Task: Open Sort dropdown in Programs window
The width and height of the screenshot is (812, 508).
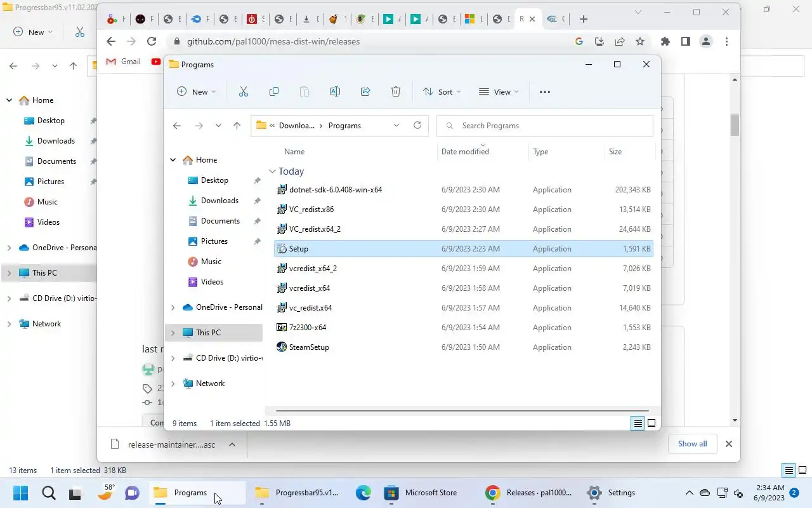Action: click(442, 92)
